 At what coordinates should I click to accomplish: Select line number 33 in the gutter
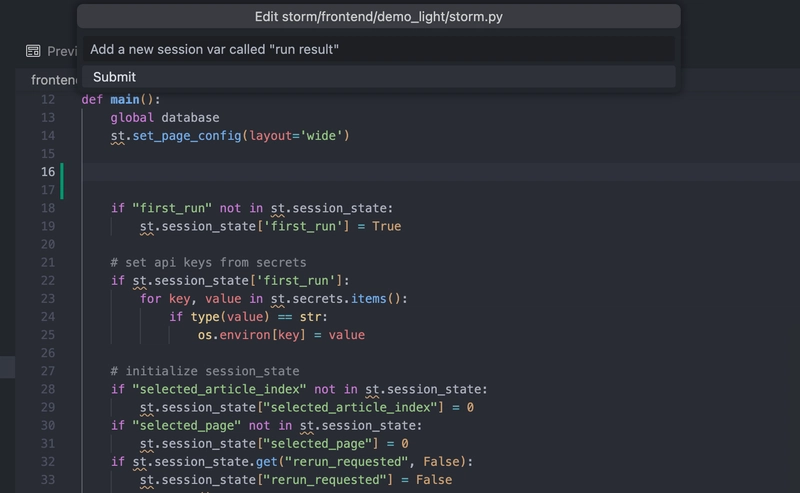click(x=48, y=480)
